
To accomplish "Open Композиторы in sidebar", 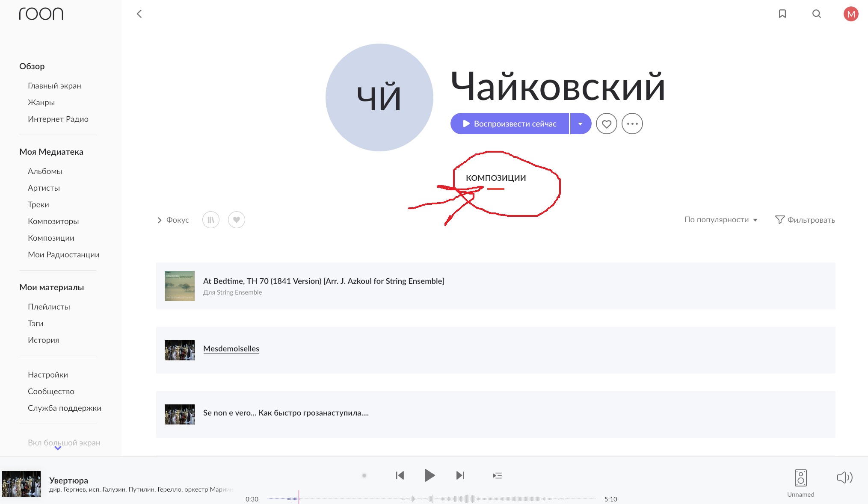I will 53,221.
